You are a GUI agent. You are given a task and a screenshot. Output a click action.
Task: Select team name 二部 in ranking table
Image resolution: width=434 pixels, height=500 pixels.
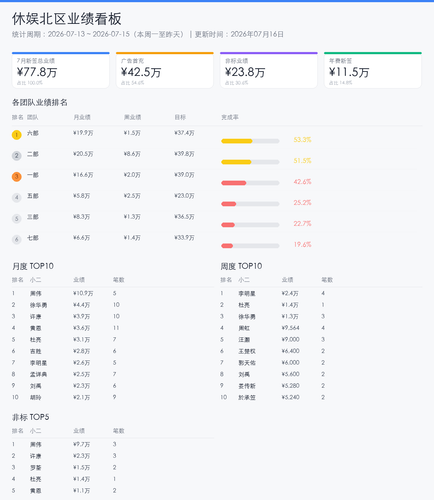pyautogui.click(x=33, y=154)
